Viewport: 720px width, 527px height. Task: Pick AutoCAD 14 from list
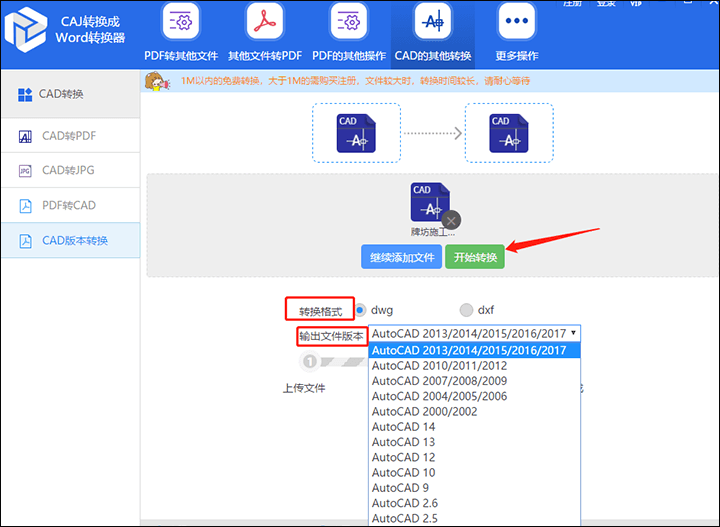474,427
